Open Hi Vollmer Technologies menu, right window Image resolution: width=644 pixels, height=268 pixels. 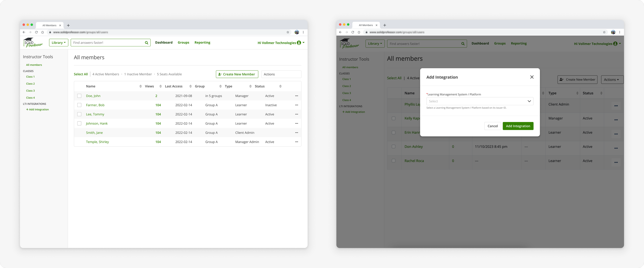coord(597,44)
